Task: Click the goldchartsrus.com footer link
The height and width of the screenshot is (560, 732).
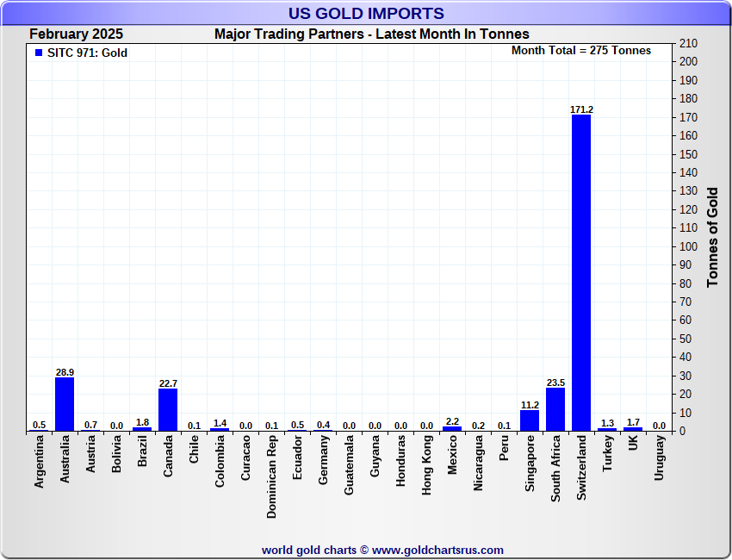Action: (x=382, y=550)
